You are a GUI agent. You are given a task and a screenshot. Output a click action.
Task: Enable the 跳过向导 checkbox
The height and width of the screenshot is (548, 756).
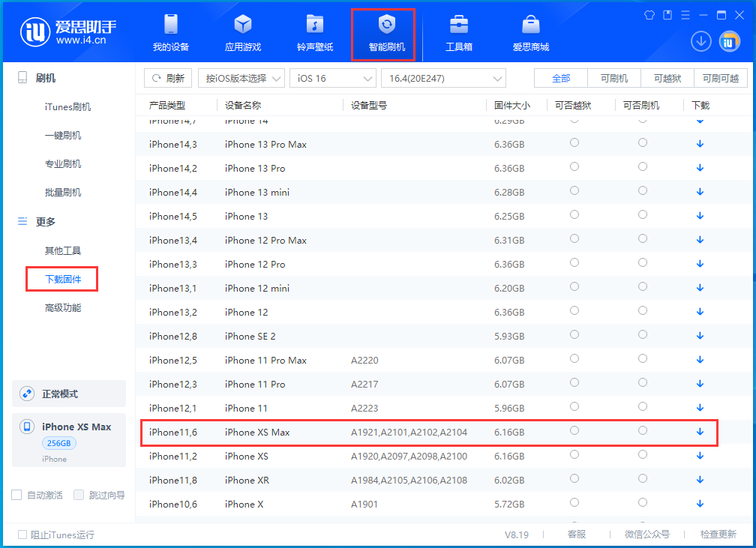[79, 494]
